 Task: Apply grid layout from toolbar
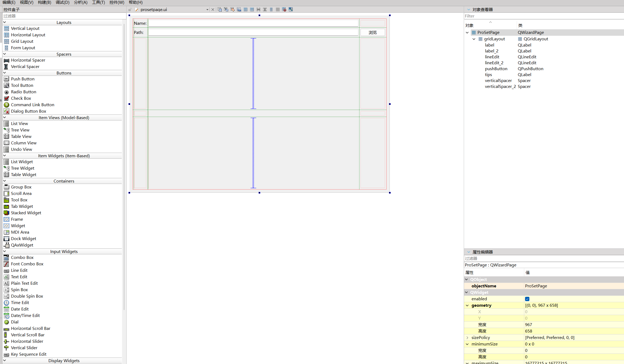click(x=278, y=9)
